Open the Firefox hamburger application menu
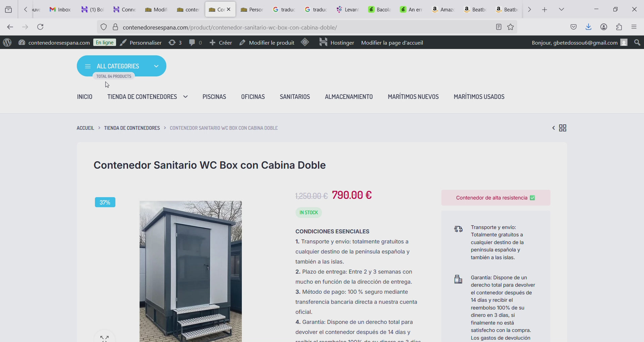Viewport: 644px width, 342px height. click(634, 27)
